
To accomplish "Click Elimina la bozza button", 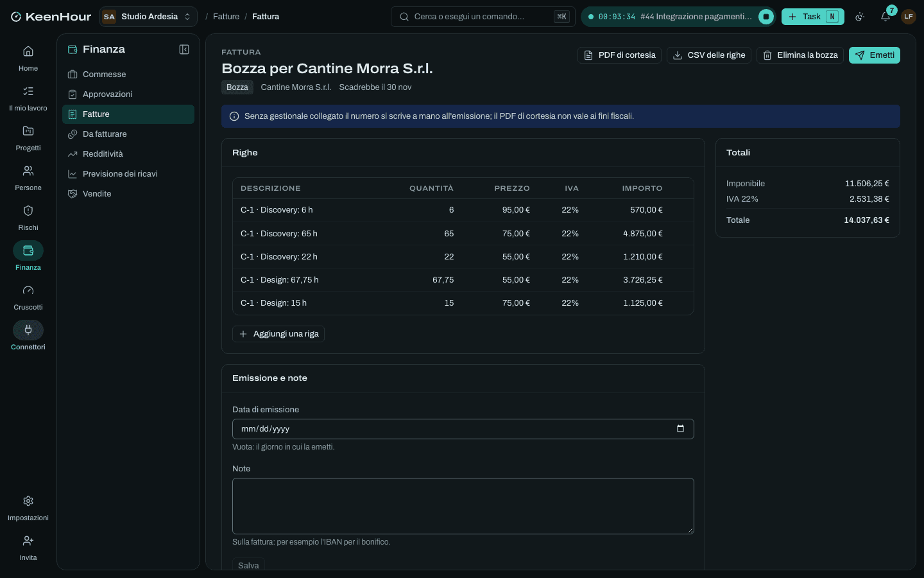I will tap(800, 55).
